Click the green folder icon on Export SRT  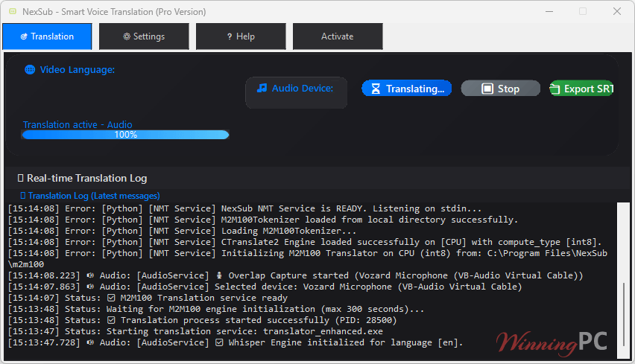tap(555, 89)
